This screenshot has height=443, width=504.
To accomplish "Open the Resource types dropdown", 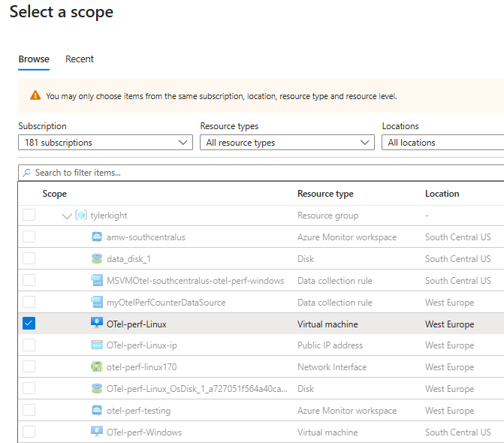I will 287,143.
